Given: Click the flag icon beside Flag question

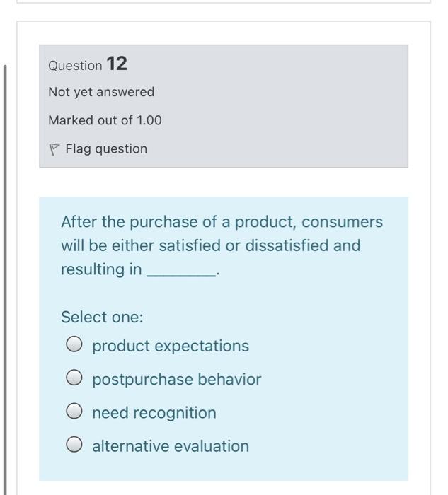Looking at the screenshot, I should point(54,149).
